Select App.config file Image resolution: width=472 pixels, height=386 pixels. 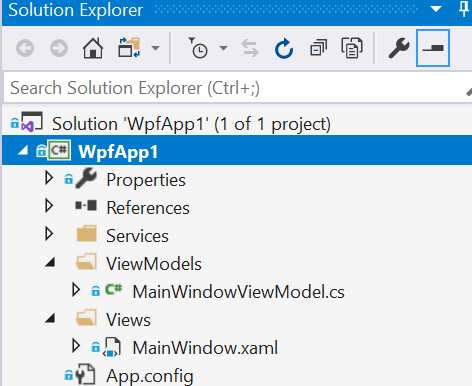[150, 377]
